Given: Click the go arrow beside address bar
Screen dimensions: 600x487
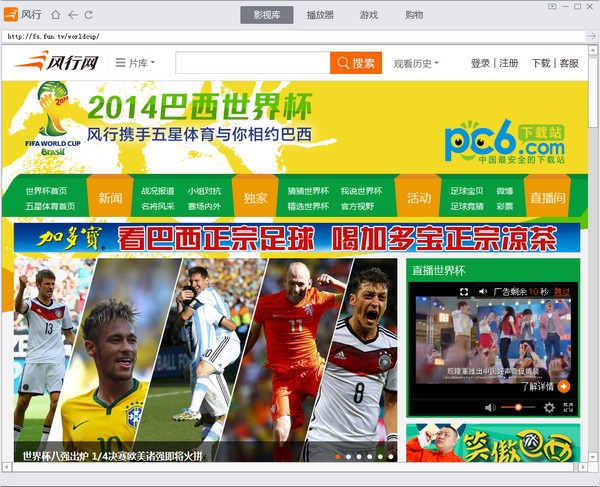Looking at the screenshot, I should click(x=592, y=36).
